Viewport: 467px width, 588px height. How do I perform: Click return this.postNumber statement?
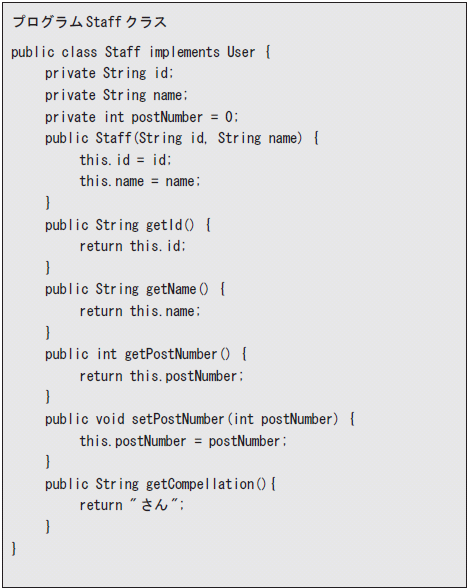(161, 376)
